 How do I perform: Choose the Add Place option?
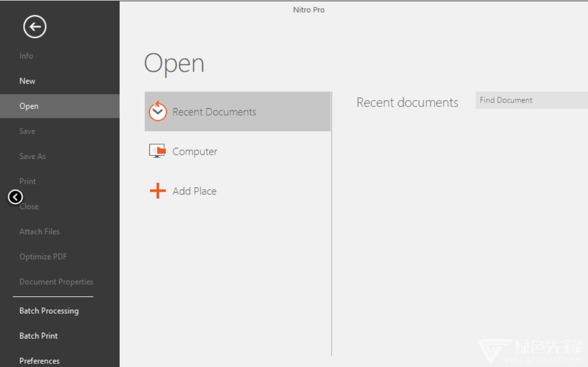click(x=238, y=191)
